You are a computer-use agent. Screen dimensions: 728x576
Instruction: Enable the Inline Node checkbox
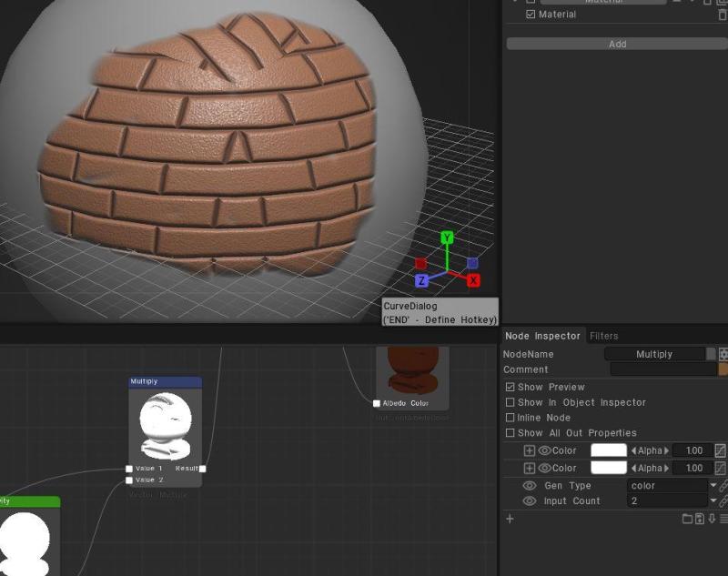510,418
